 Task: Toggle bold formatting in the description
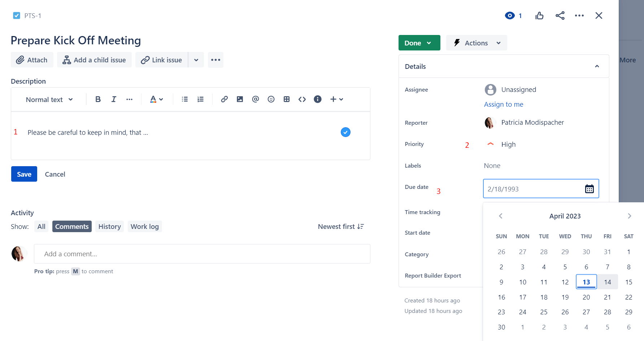tap(98, 99)
